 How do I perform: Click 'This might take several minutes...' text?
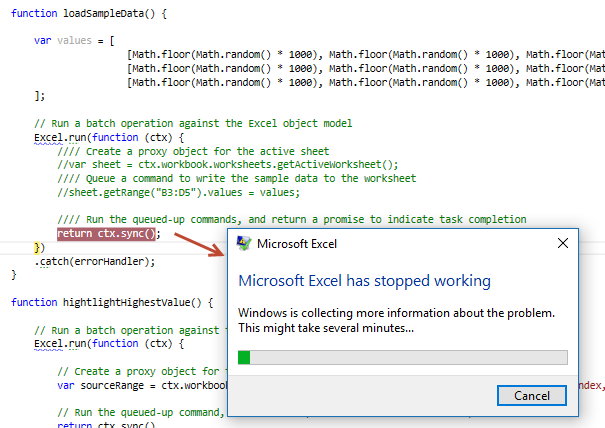[x=326, y=328]
